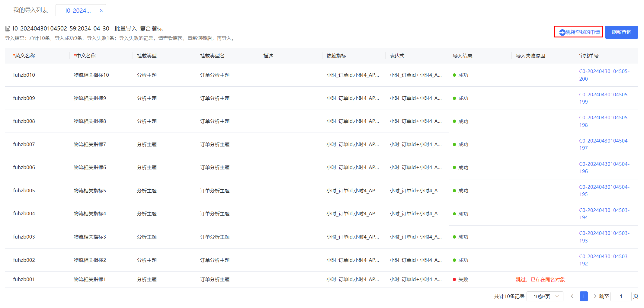Click the 表达式 column header
This screenshot has width=644, height=308.
coord(397,56)
